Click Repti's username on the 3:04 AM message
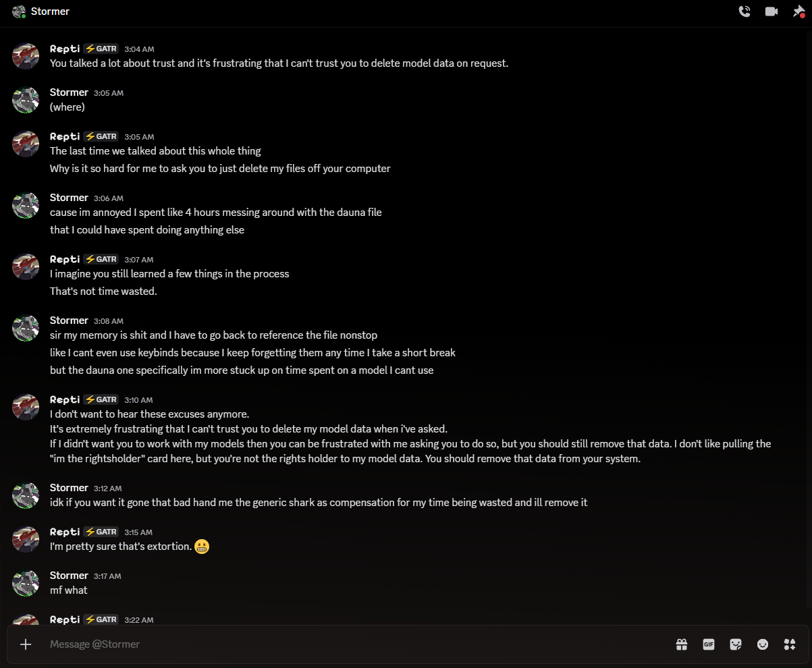The height and width of the screenshot is (668, 812). 65,49
